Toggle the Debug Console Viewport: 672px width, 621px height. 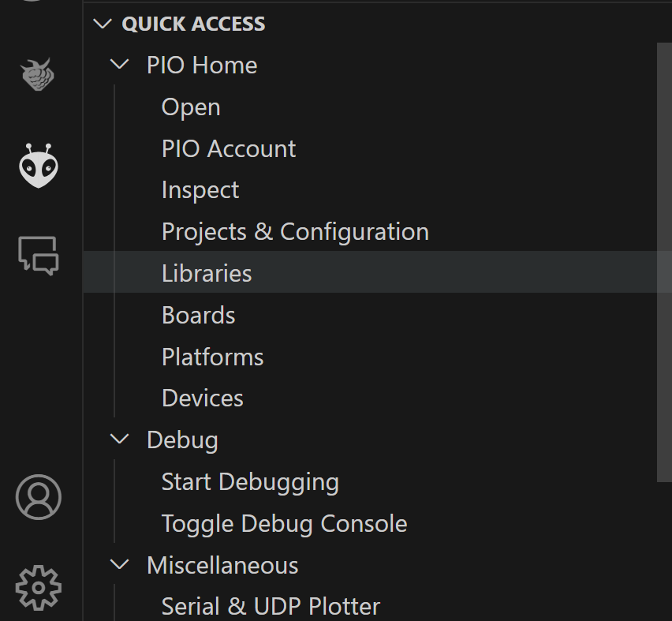[x=284, y=523]
